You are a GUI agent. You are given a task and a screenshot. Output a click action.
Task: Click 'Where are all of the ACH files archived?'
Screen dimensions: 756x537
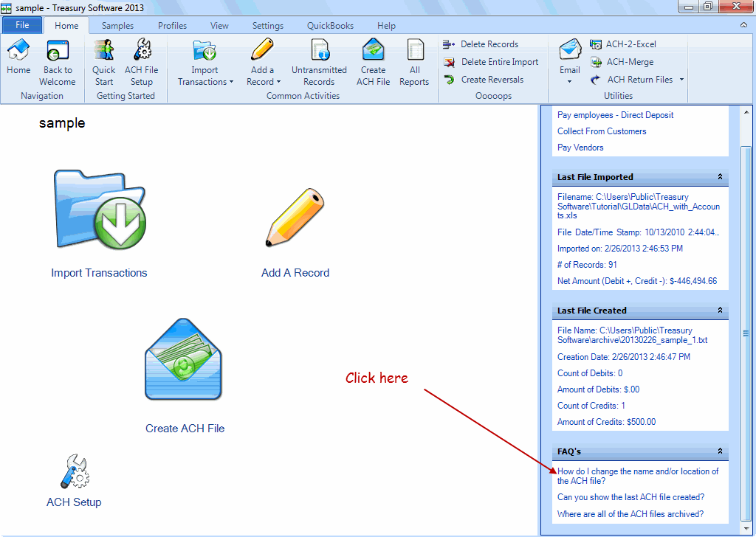point(630,514)
